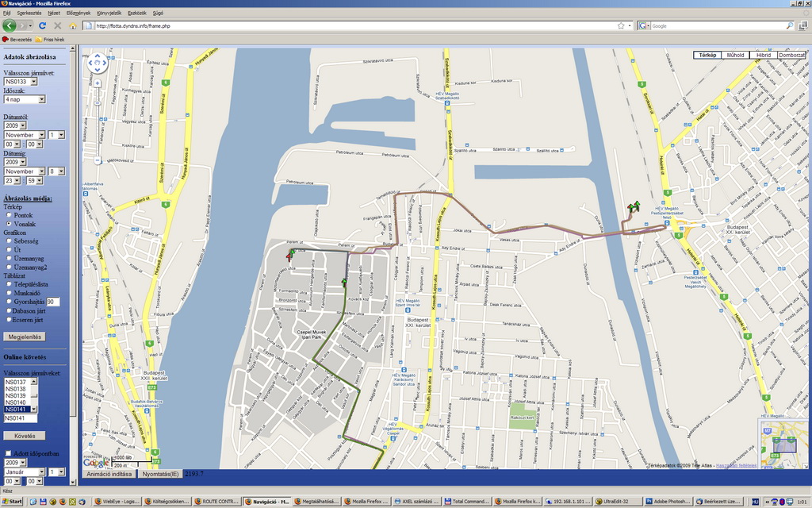Image resolution: width=812 pixels, height=508 pixels.
Task: Click the Animáció indítása button
Action: click(107, 474)
